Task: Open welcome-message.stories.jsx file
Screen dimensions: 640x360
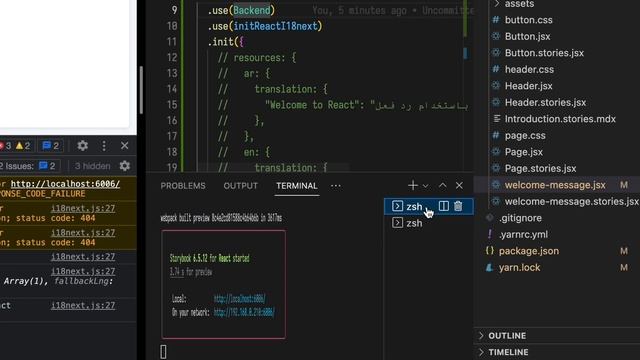Action: click(571, 202)
